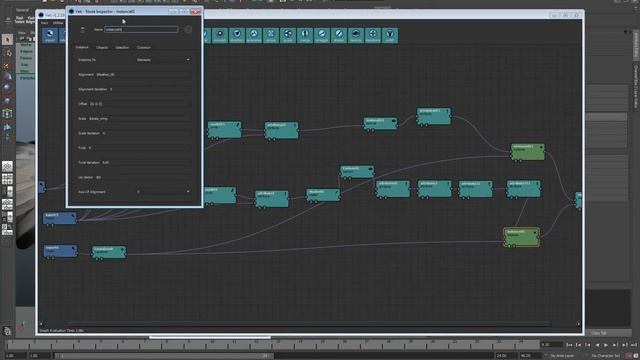
Task: Click the go-to-end playback button
Action: click(x=633, y=345)
